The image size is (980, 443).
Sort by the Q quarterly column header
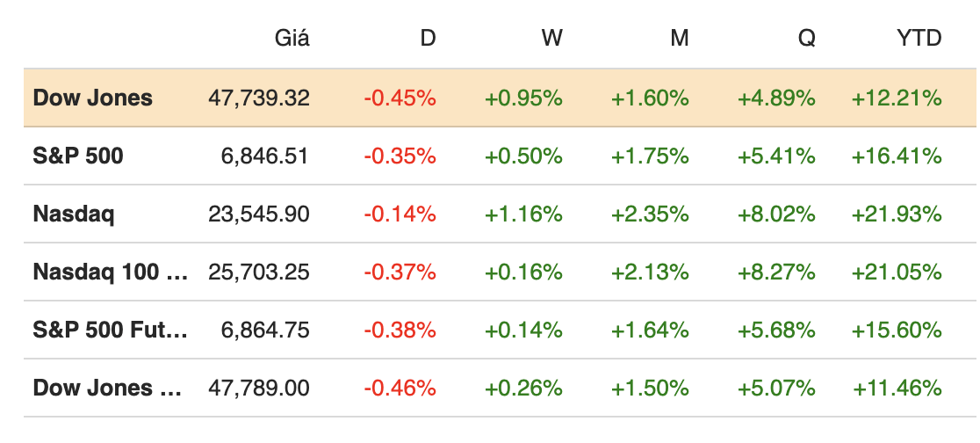(x=806, y=38)
